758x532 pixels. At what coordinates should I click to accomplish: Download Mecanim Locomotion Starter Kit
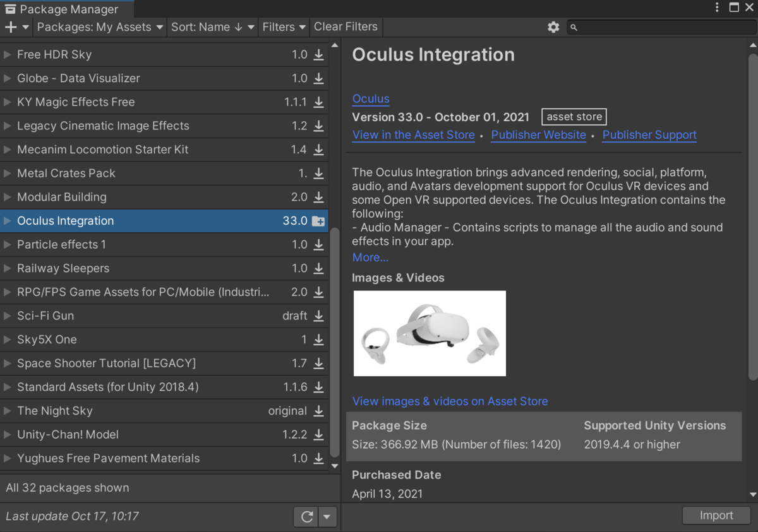319,150
